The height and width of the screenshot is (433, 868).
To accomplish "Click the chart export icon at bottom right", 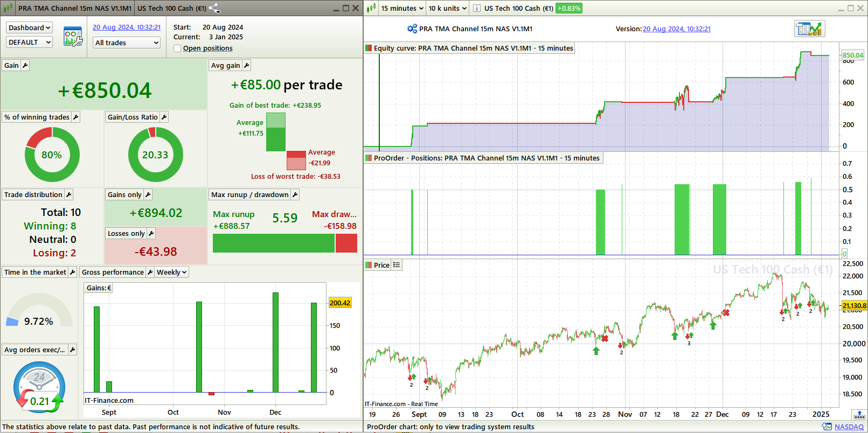I will point(859,414).
